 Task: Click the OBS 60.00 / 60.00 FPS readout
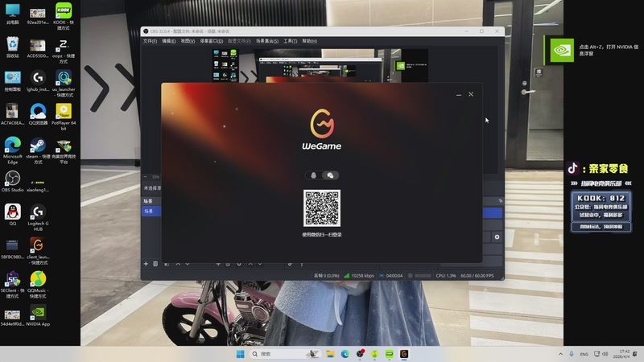click(477, 276)
